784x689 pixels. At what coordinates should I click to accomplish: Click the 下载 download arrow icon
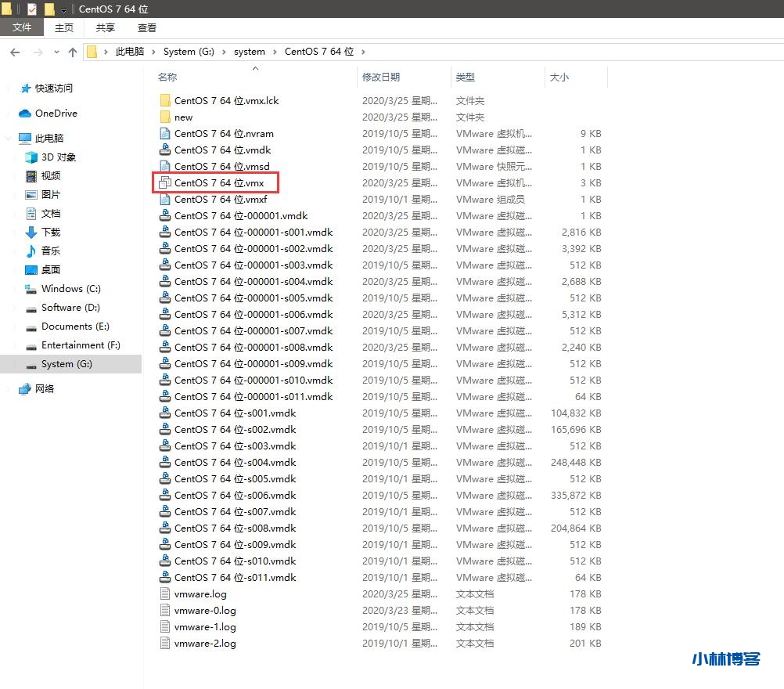click(x=31, y=233)
